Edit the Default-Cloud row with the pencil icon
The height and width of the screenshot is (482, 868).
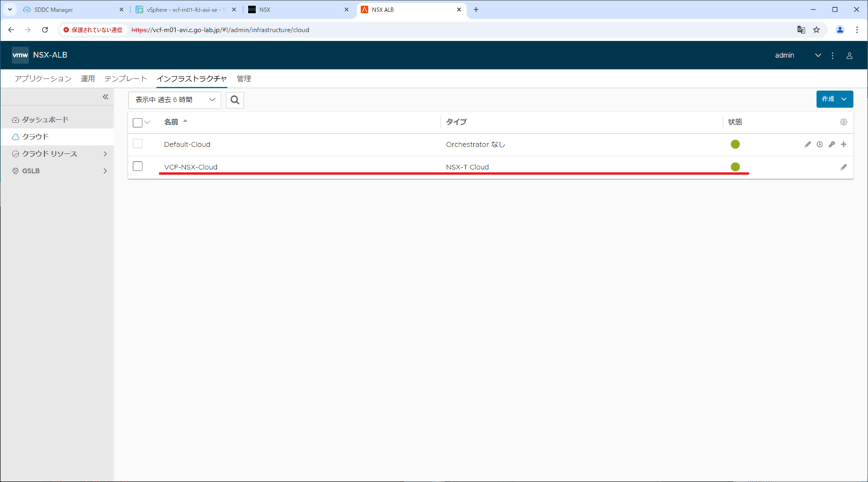(808, 145)
